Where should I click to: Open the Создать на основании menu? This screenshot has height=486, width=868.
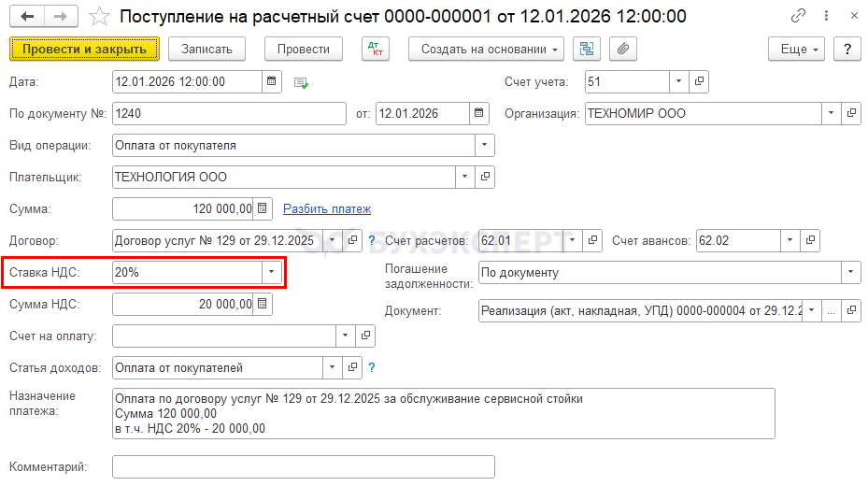tap(486, 49)
